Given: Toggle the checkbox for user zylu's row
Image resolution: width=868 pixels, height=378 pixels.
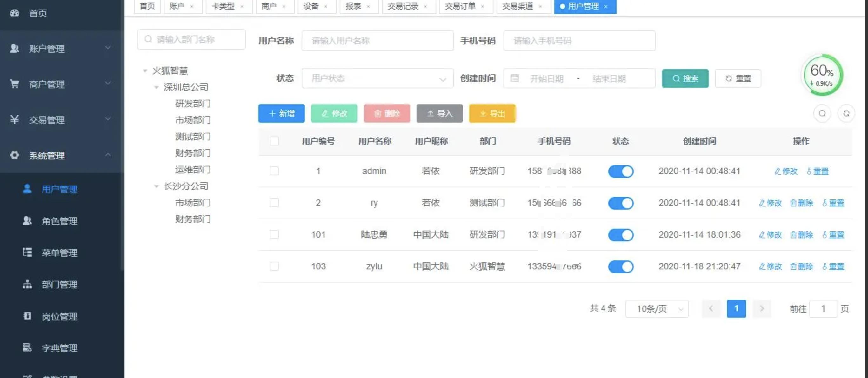Looking at the screenshot, I should tap(274, 266).
